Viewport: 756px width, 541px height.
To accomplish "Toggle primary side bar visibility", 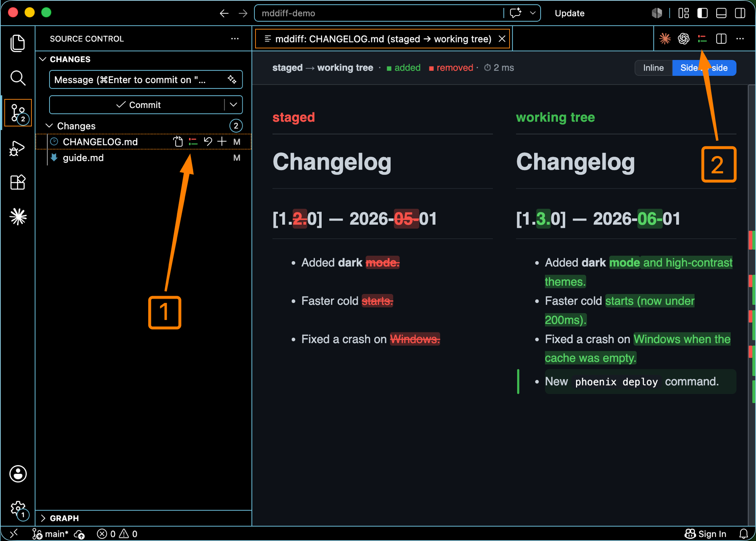I will click(x=702, y=13).
